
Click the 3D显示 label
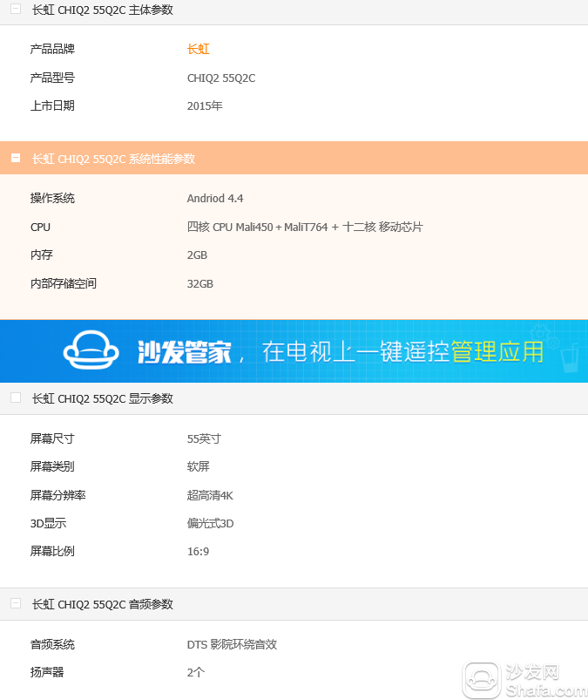48,523
